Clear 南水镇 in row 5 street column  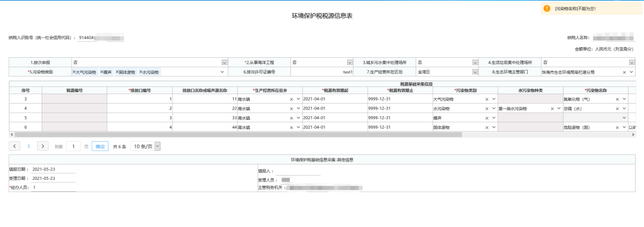point(292,118)
